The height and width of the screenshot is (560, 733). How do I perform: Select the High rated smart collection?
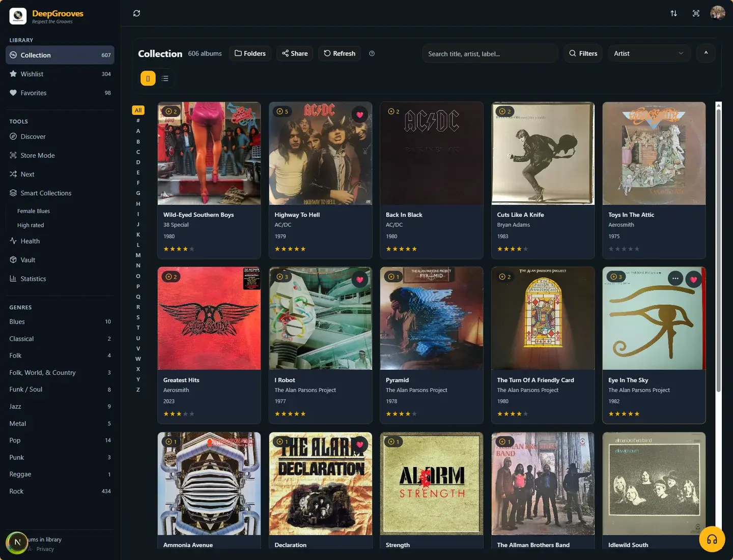(x=31, y=225)
